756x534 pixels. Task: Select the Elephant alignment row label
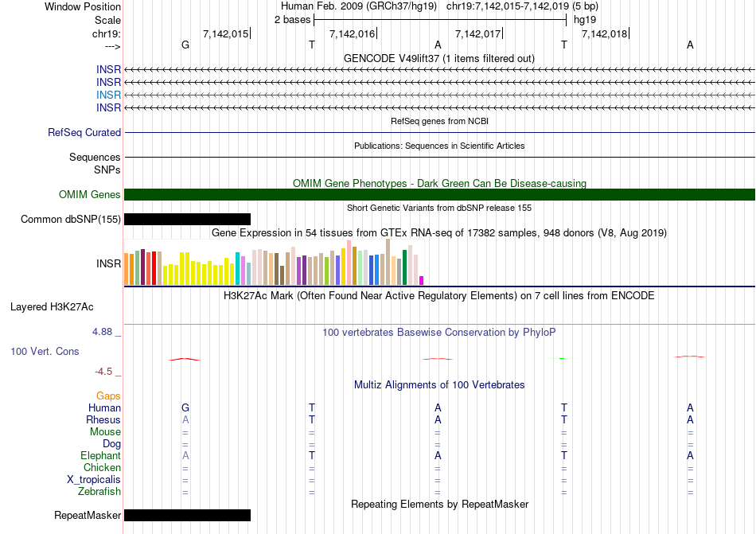101,455
